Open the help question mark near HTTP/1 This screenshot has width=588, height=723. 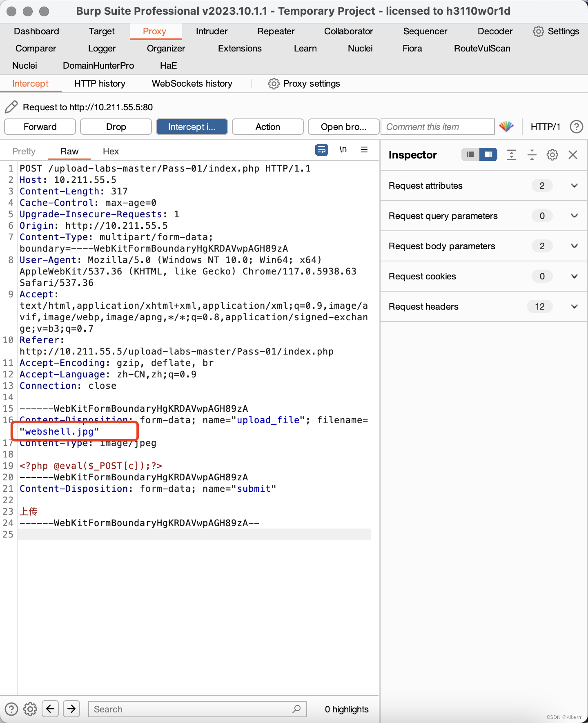point(576,127)
